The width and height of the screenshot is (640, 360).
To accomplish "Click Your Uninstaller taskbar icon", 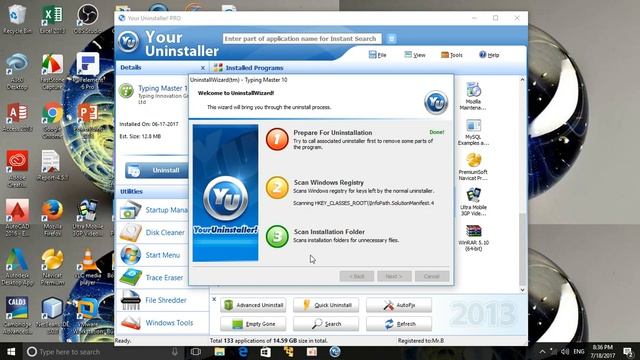I will tap(335, 351).
